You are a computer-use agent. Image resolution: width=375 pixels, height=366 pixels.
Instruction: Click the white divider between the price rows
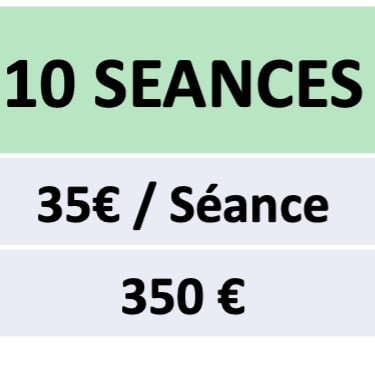(x=187, y=247)
